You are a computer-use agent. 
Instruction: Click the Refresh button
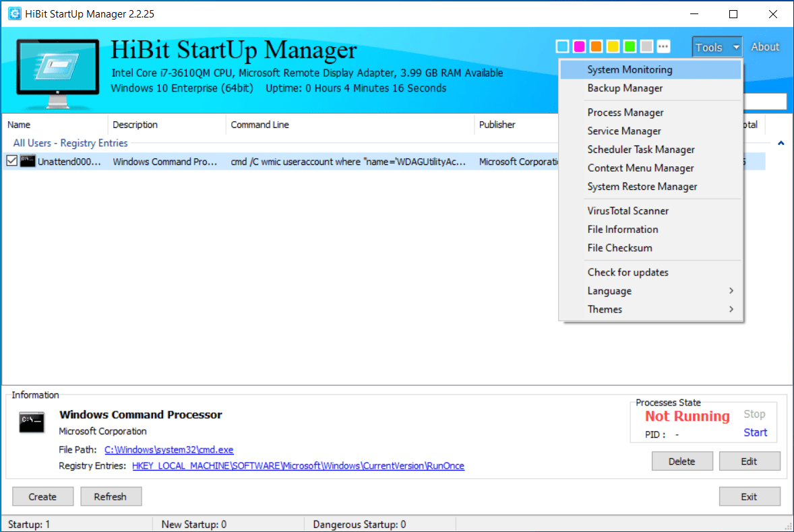pyautogui.click(x=111, y=496)
